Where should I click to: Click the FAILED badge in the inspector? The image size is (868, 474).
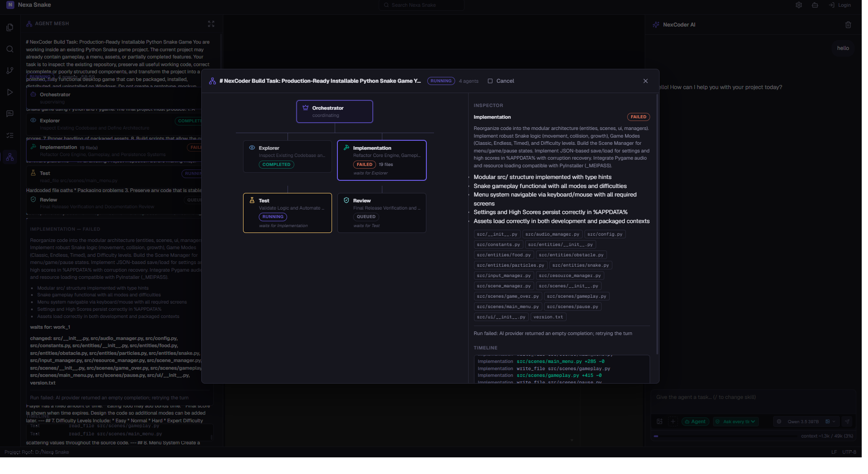tap(638, 117)
